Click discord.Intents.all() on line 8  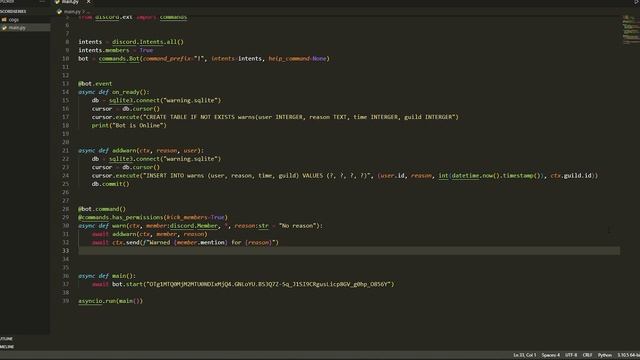pyautogui.click(x=148, y=42)
